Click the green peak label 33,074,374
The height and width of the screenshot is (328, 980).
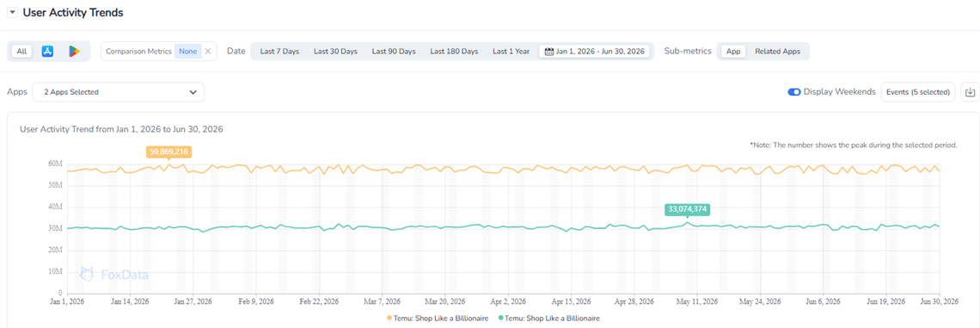(688, 209)
